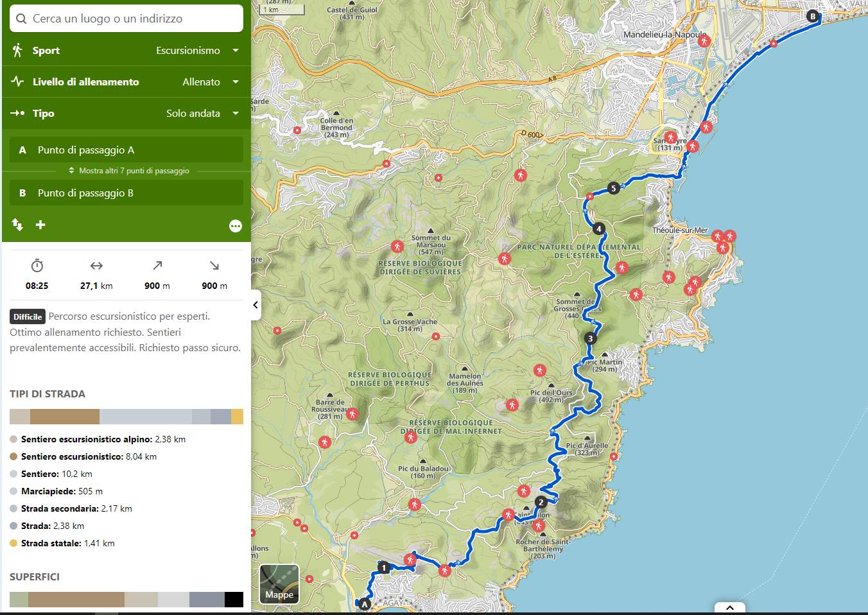868x615 pixels.
Task: Expand the bottom elevation profile panel
Action: coord(729,607)
